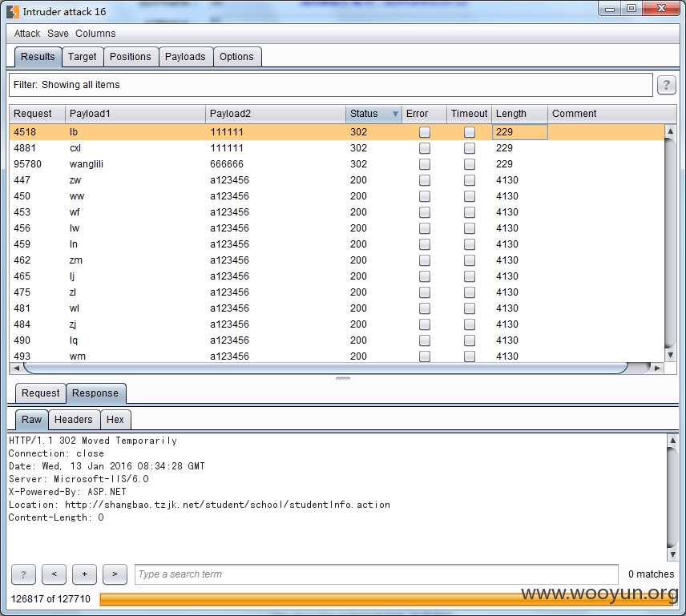Screen dimensions: 686x616
Task: Toggle Error checkbox for request 462
Action: point(425,260)
